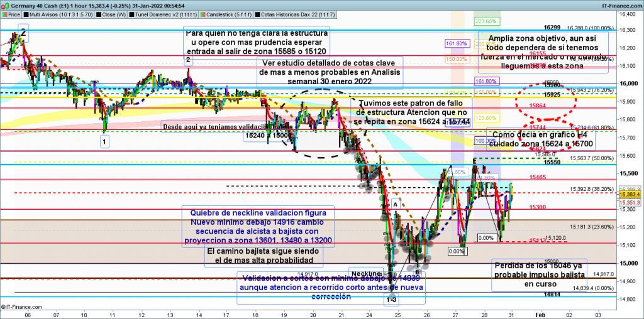Image resolution: width=644 pixels, height=319 pixels.
Task: Click the wave marker labeled 1-3
Action: tap(391, 300)
